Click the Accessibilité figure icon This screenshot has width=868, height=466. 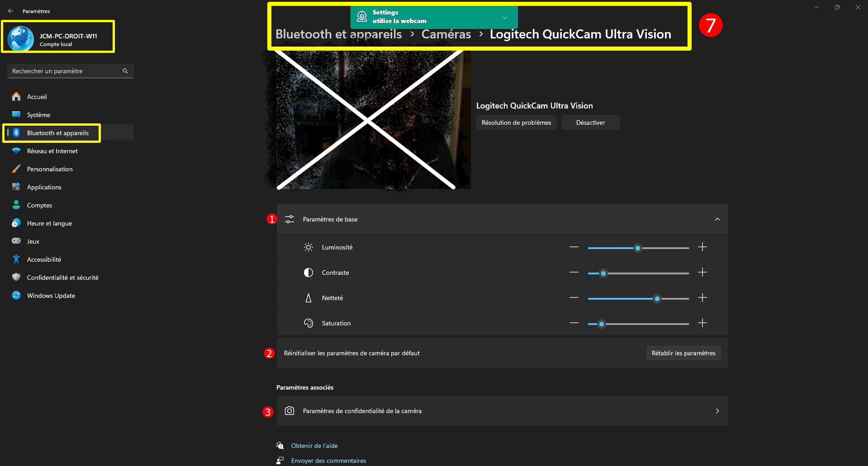pyautogui.click(x=16, y=259)
